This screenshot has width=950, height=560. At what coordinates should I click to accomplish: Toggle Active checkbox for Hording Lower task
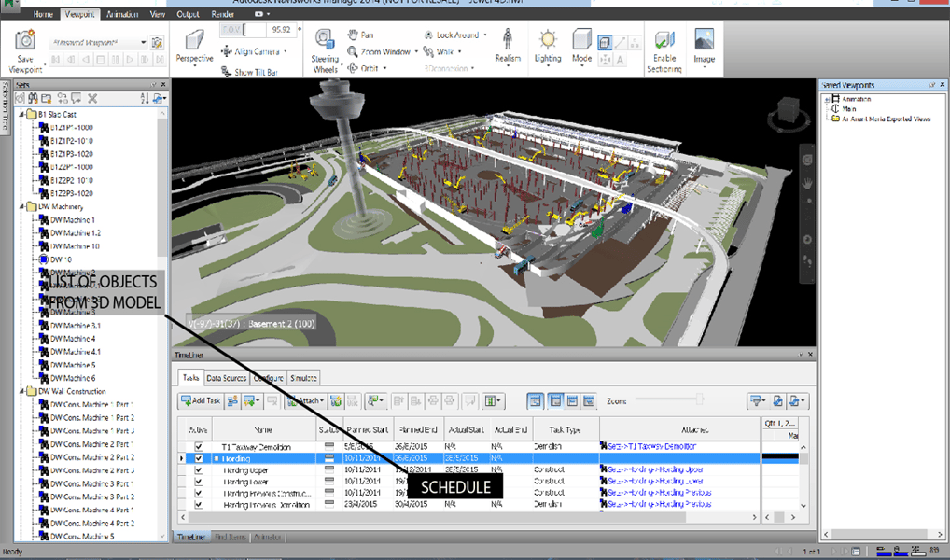pos(198,482)
